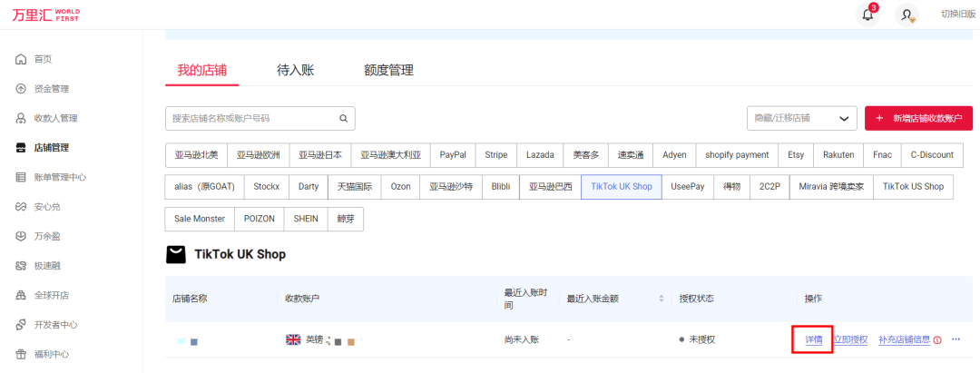The height and width of the screenshot is (373, 980).
Task: Click the 极速融 sidebar icon
Action: pyautogui.click(x=21, y=266)
